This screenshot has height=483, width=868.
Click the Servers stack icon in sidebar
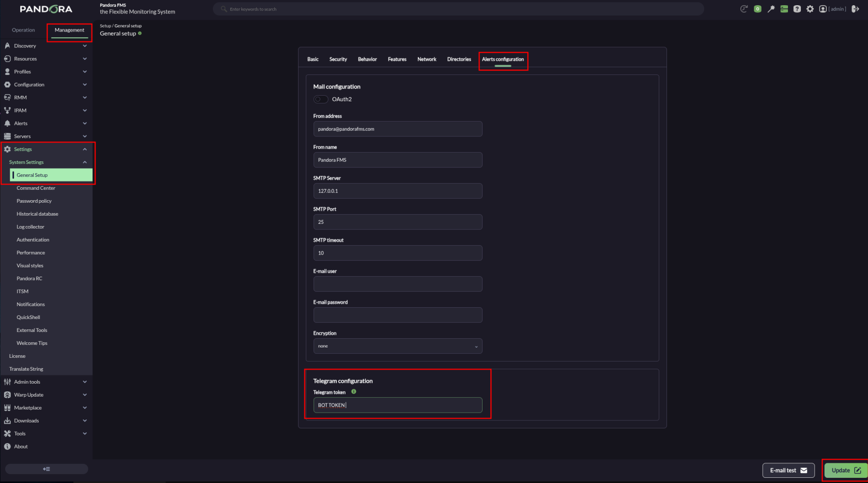7,137
